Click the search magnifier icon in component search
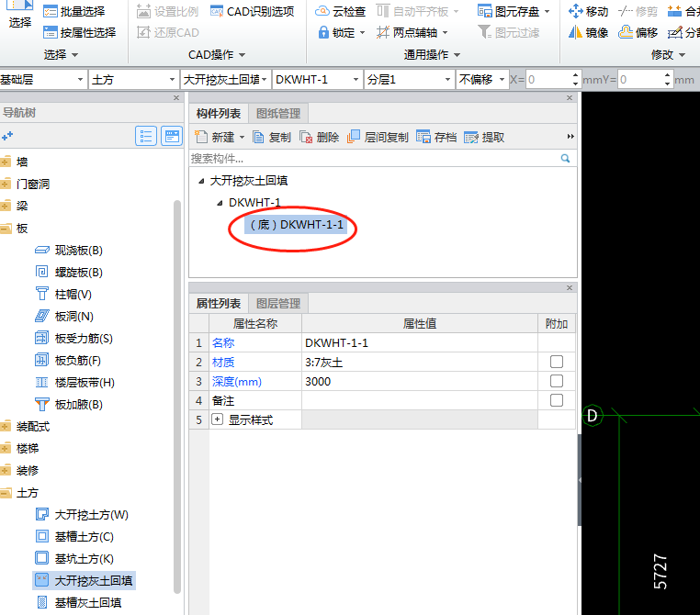 pyautogui.click(x=565, y=158)
